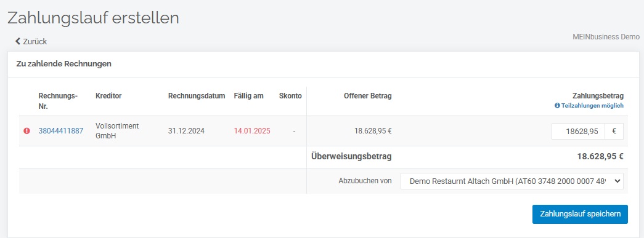Screen dimensions: 644x238
Task: Click the Vollsortiment GmbH creditor cell
Action: tap(112, 130)
